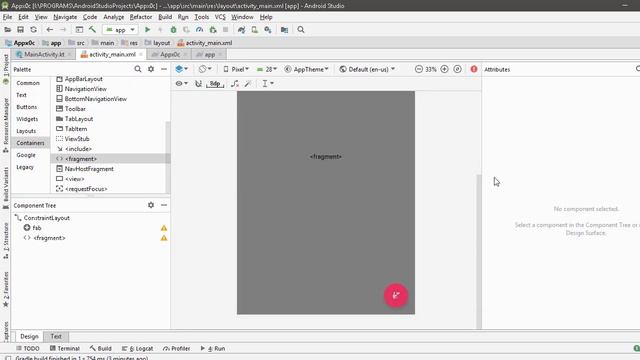Click the pink floating action button preview
The image size is (640, 360).
396,295
